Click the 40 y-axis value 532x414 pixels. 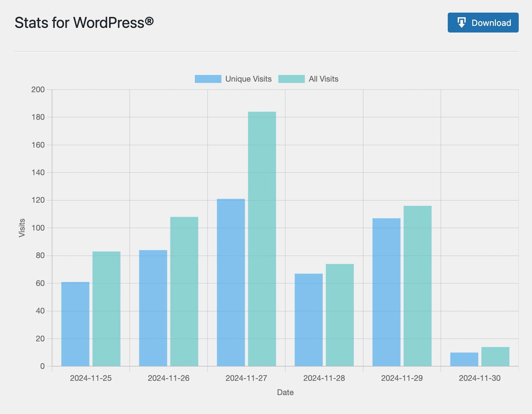40,311
